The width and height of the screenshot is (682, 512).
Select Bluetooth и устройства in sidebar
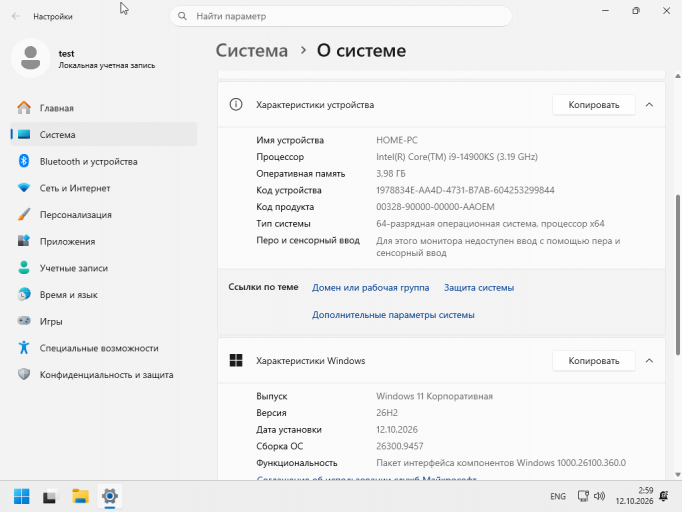(x=104, y=161)
